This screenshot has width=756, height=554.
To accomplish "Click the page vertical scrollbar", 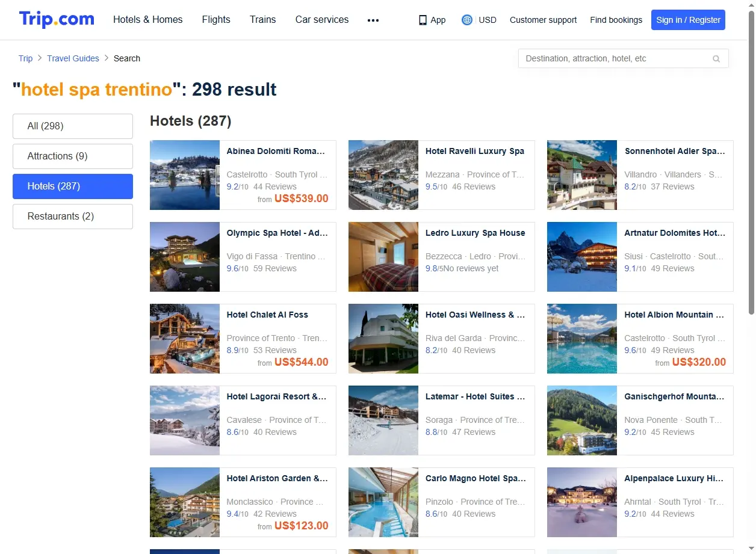I will click(x=751, y=162).
